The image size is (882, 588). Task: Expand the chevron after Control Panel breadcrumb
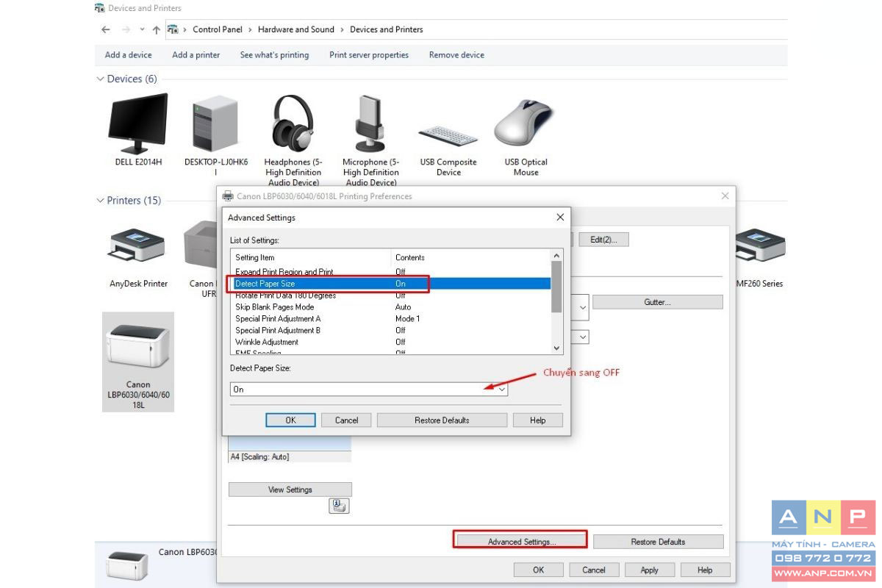250,29
